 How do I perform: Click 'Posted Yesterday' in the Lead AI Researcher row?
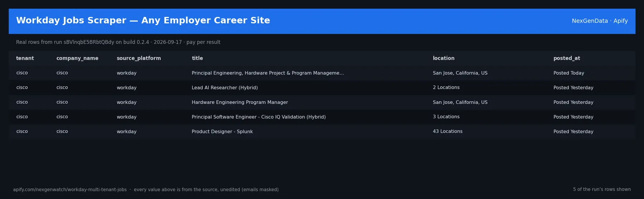pyautogui.click(x=574, y=88)
